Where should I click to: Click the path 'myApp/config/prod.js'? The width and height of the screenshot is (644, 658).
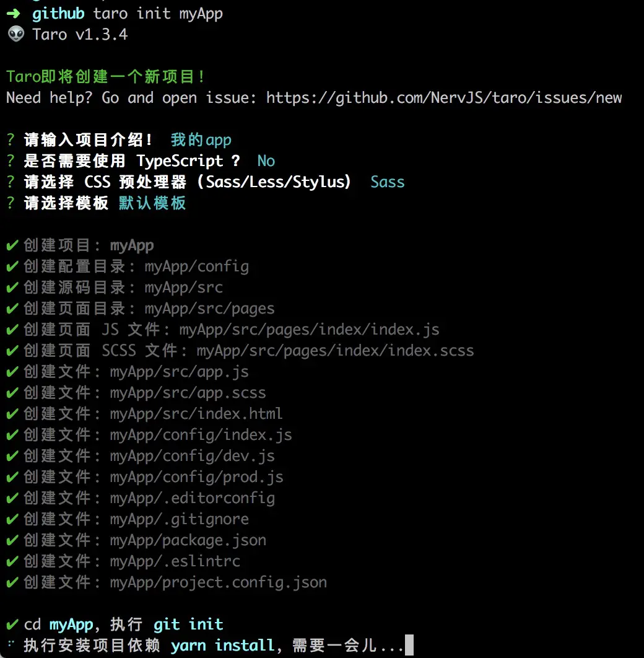[197, 476]
